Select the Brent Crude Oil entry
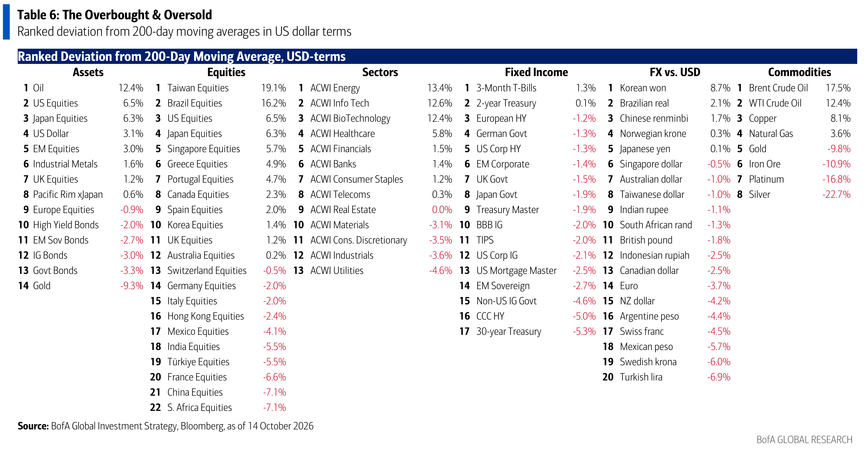Screen dimensions: 868x454 tap(778, 88)
